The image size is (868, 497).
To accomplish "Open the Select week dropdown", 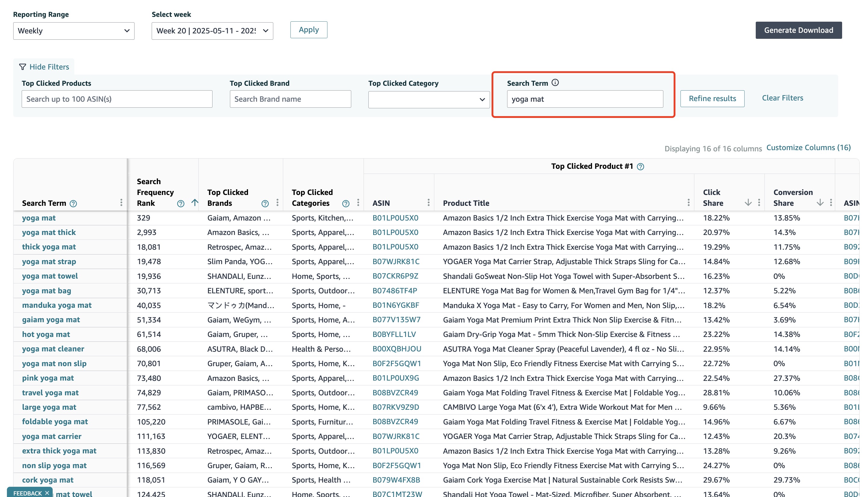I will point(212,31).
